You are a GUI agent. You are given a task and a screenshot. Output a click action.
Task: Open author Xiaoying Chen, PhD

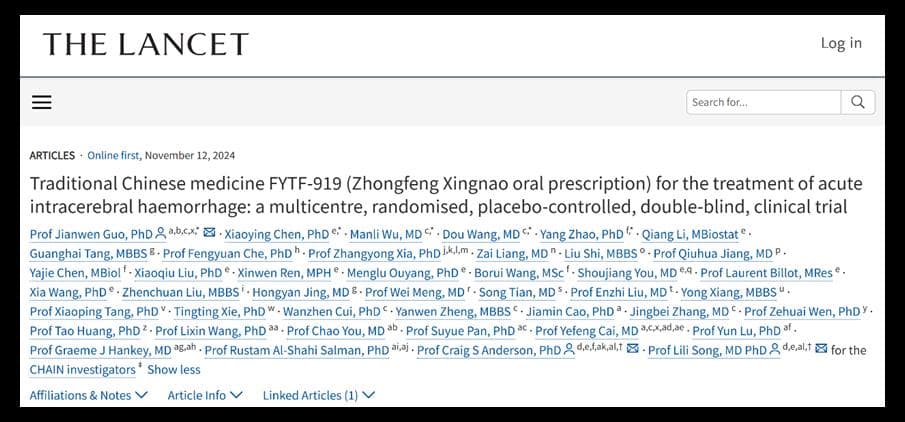point(276,234)
